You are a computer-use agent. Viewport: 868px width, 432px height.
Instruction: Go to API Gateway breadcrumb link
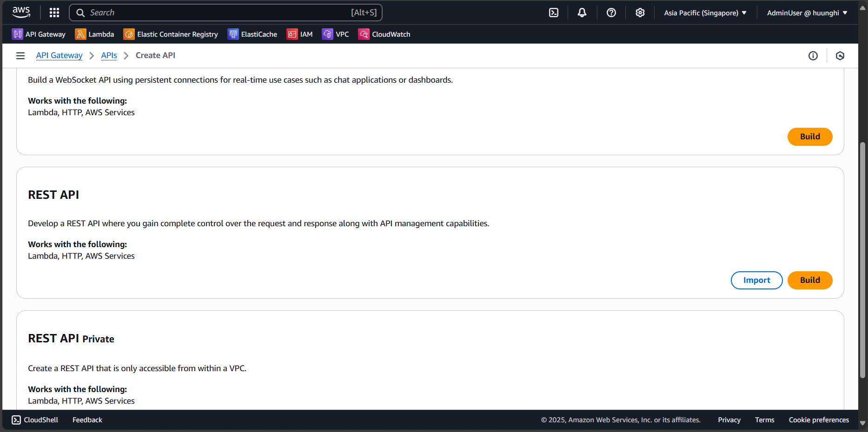(x=60, y=55)
